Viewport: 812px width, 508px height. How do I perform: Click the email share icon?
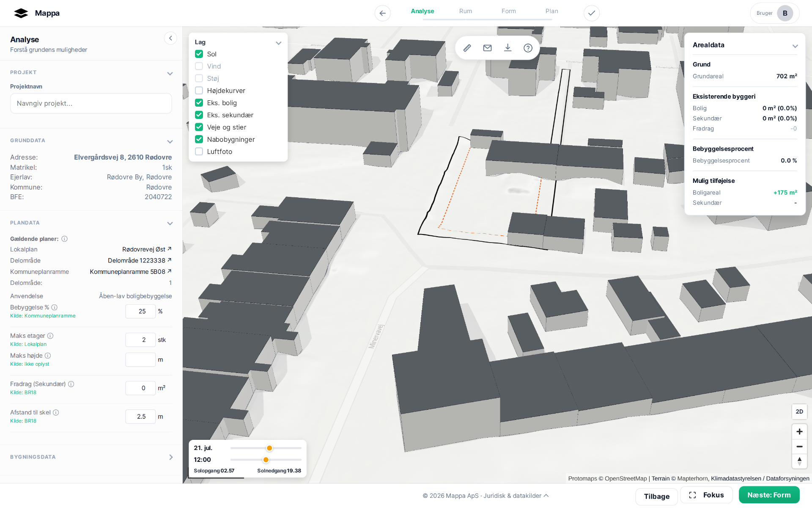tap(487, 48)
